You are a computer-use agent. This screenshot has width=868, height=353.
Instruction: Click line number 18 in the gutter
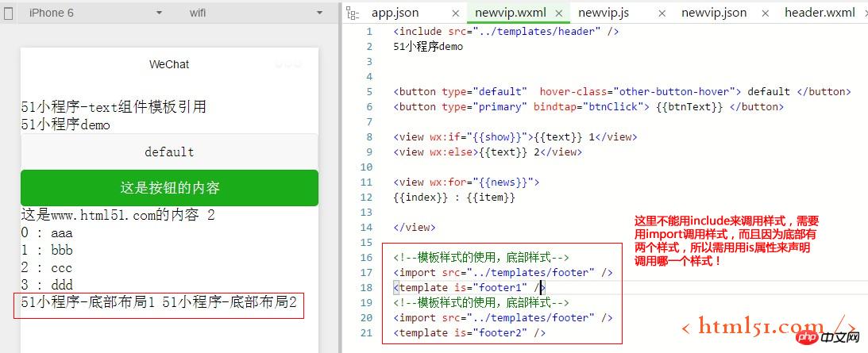pos(366,287)
